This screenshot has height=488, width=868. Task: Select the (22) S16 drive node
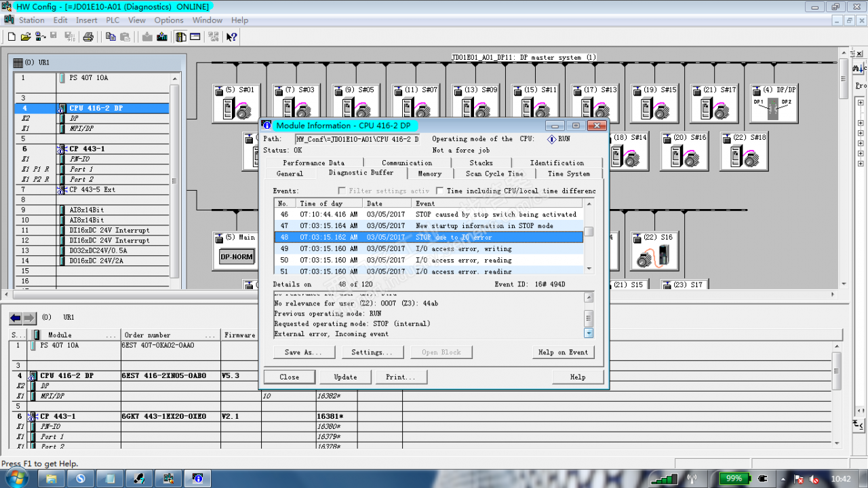point(654,251)
